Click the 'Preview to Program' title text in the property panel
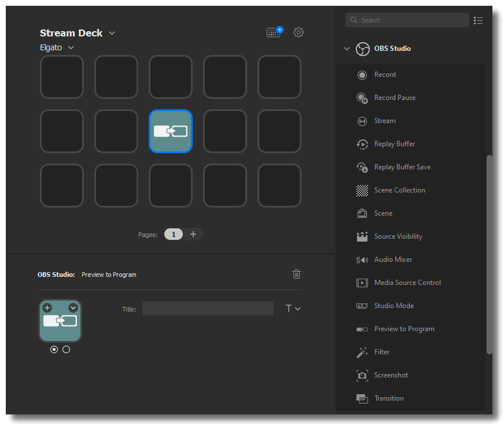 pyautogui.click(x=109, y=275)
